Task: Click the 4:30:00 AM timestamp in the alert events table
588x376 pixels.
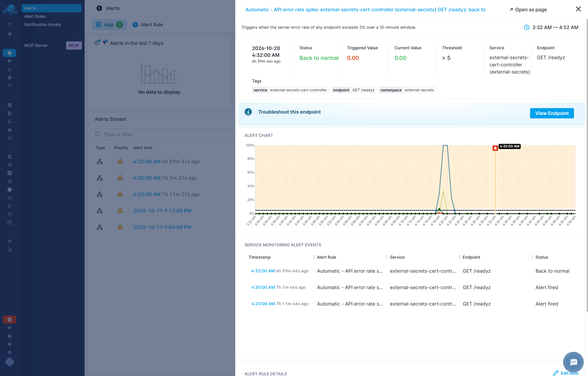Action: [263, 287]
